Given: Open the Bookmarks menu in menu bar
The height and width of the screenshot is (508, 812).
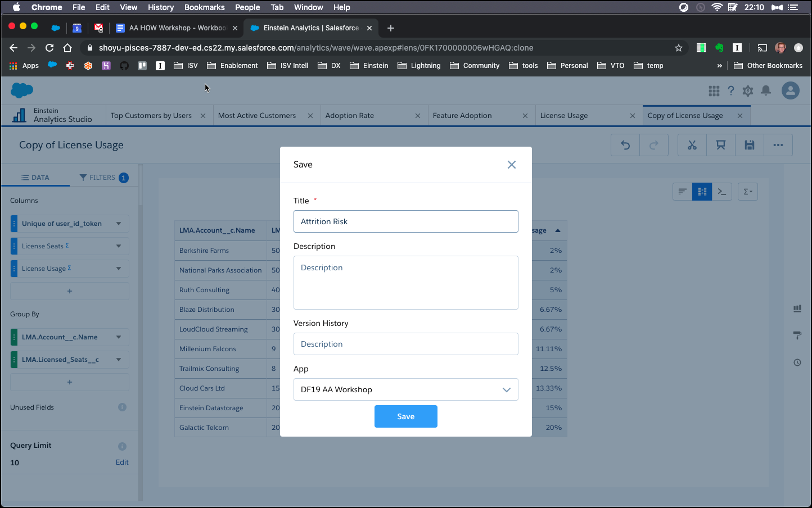Looking at the screenshot, I should [205, 7].
